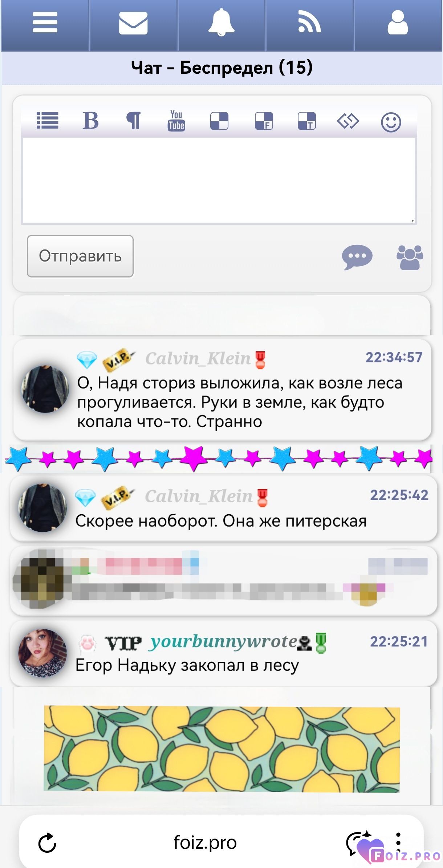Open the hamburger main menu

click(45, 23)
